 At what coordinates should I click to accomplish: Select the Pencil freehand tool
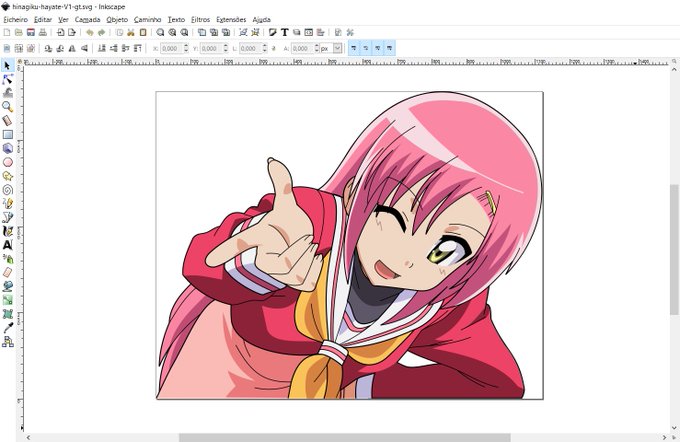click(7, 203)
